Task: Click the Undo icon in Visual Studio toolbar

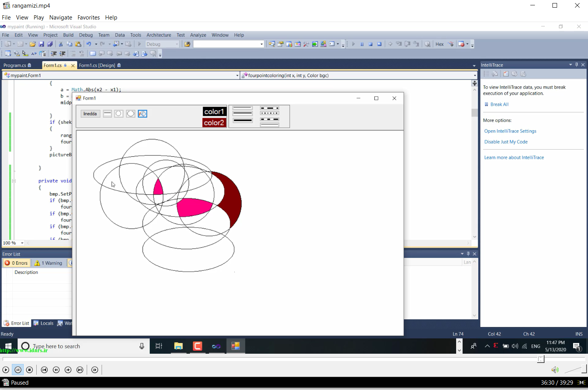Action: click(x=89, y=44)
